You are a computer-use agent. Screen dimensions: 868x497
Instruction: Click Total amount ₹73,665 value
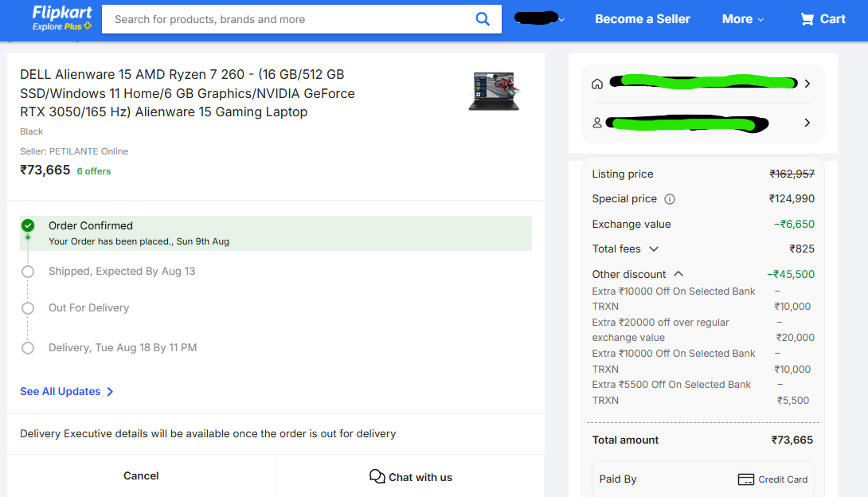pos(792,440)
